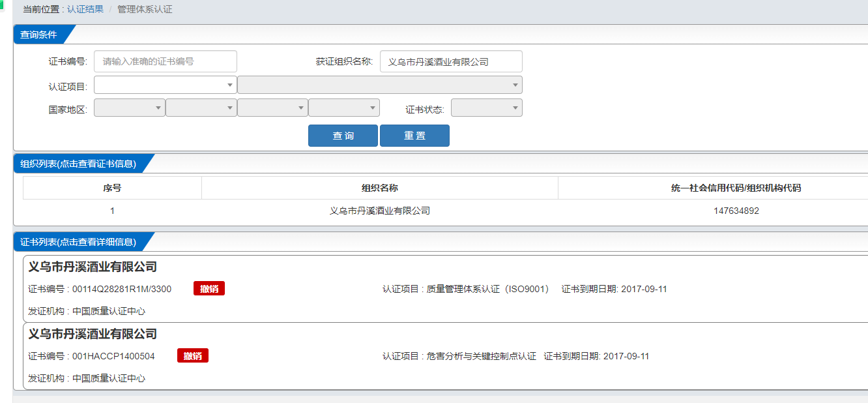Click the 认证项目 field label
Viewport: 868px width, 403px height.
coord(68,86)
